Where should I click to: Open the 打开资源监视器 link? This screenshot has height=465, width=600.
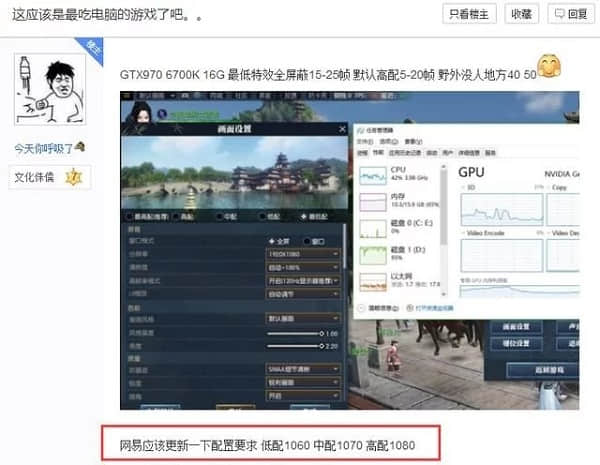click(x=434, y=308)
